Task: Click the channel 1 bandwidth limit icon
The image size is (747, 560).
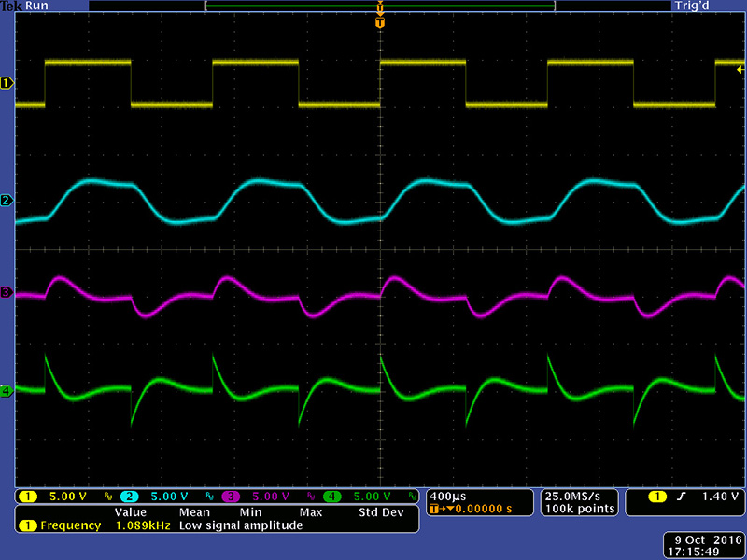Action: pos(107,497)
